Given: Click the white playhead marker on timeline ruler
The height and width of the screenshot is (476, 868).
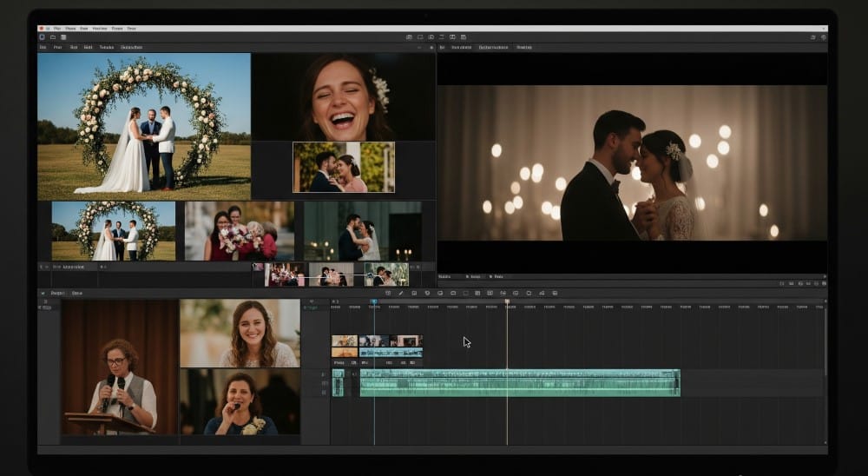Looking at the screenshot, I should (507, 301).
